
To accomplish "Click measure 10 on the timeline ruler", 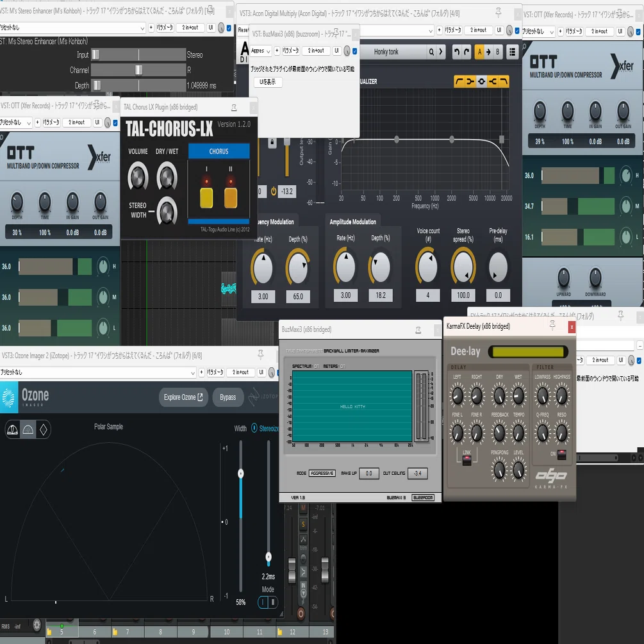I will 227,632.
